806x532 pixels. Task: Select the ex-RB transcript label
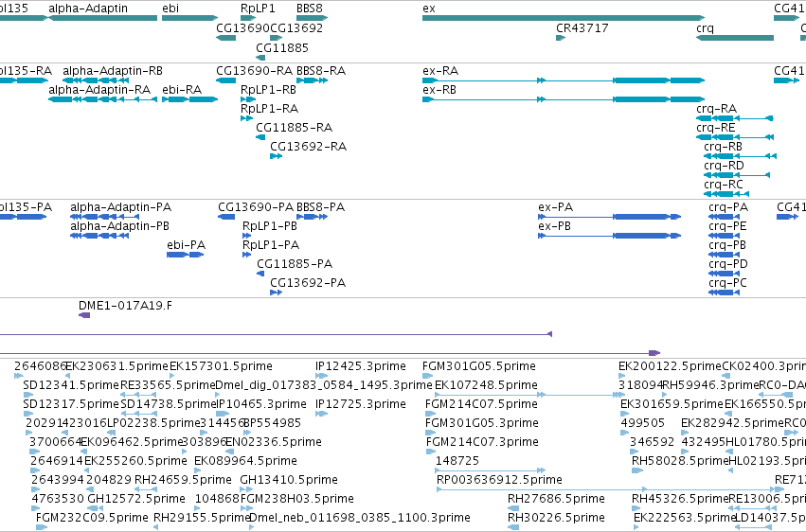[439, 90]
